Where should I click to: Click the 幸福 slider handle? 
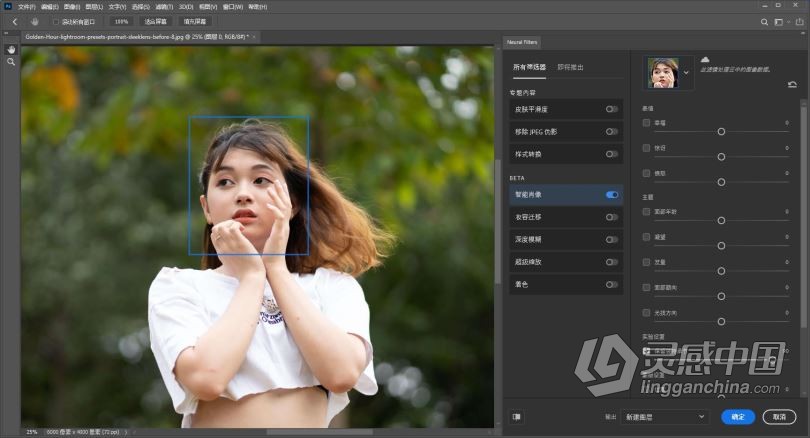(x=721, y=132)
